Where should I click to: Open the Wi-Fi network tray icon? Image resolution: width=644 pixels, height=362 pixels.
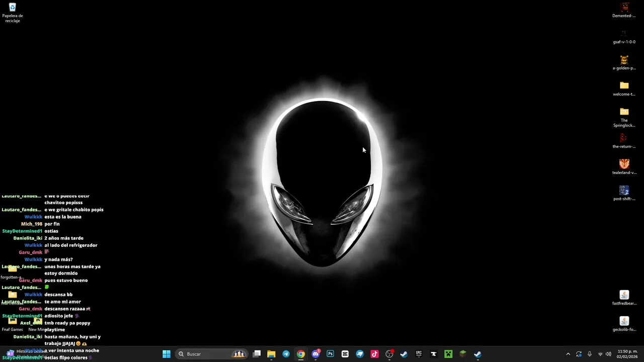600,354
